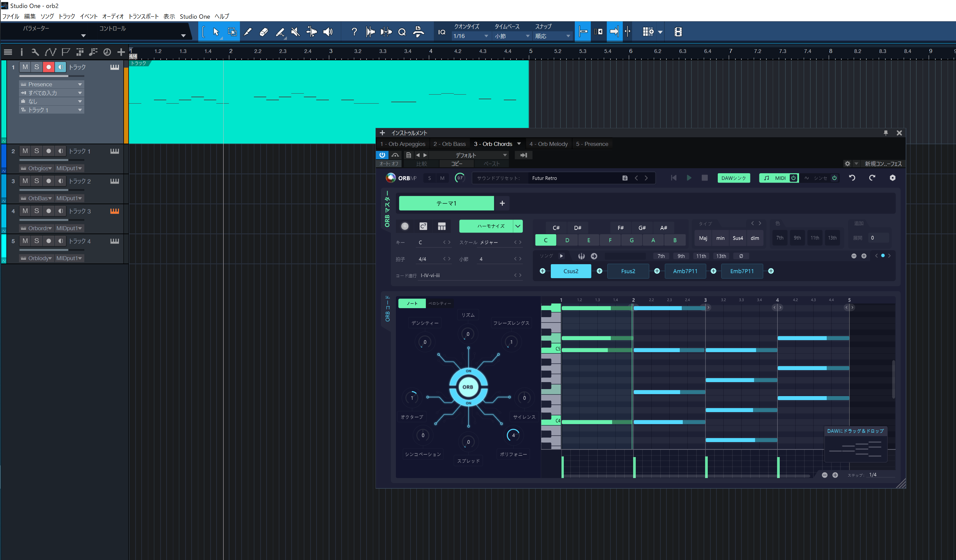
Task: Toggle ORB synth power switch
Action: click(834, 178)
